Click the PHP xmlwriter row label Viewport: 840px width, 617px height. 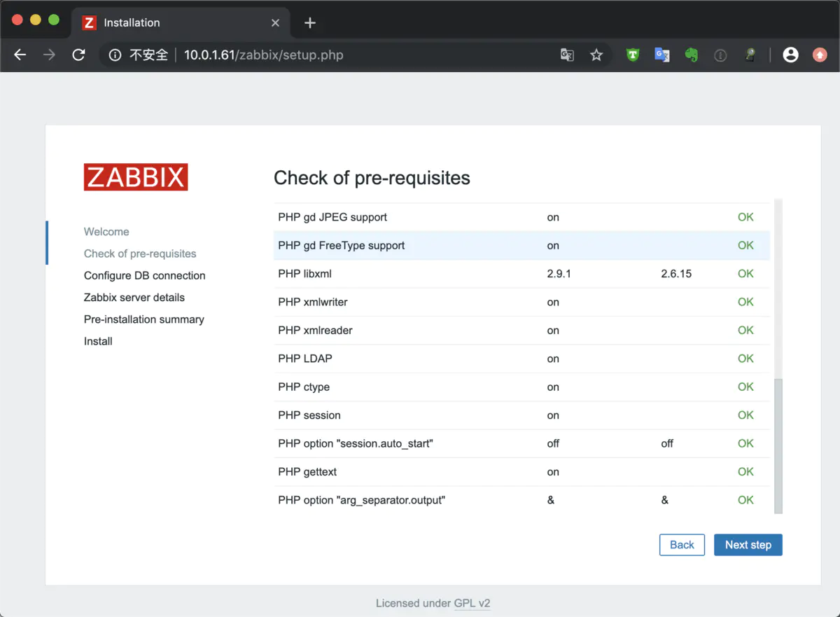[x=313, y=302]
